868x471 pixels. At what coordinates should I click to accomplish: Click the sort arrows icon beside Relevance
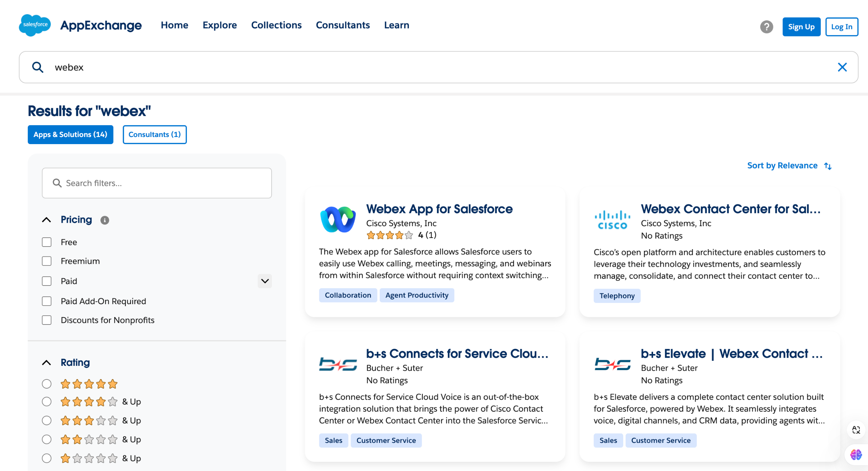click(828, 166)
